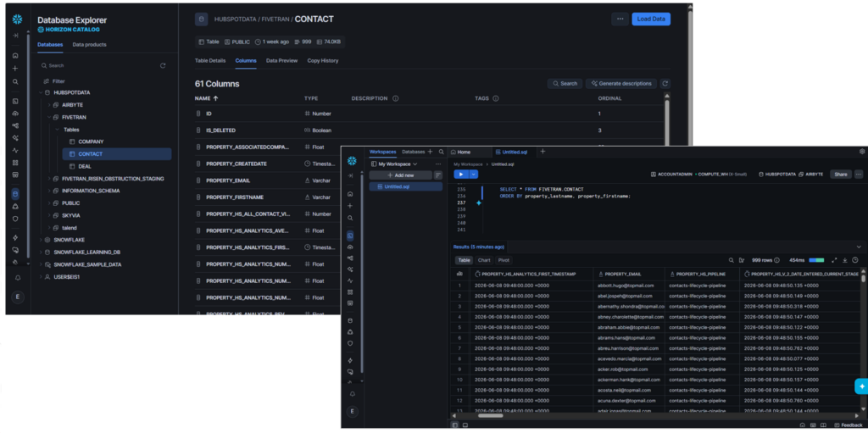Open the query history clock icon in results
Screen dimensions: 868x433
[855, 260]
